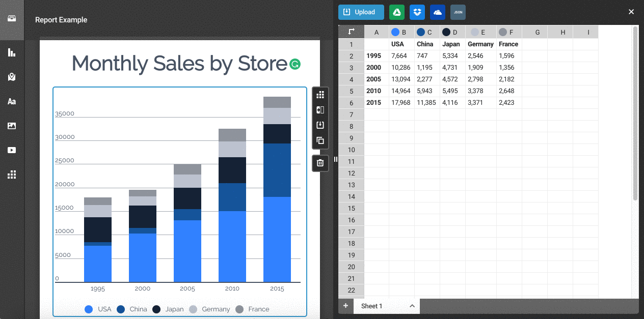The height and width of the screenshot is (319, 644).
Task: Close the data editor panel
Action: click(631, 12)
